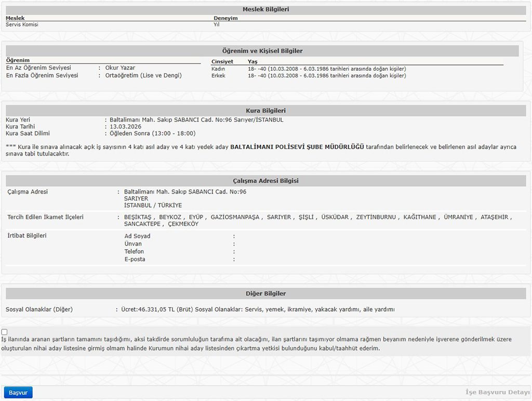
Task: Click the Okur Yazar education level value
Action: point(120,68)
